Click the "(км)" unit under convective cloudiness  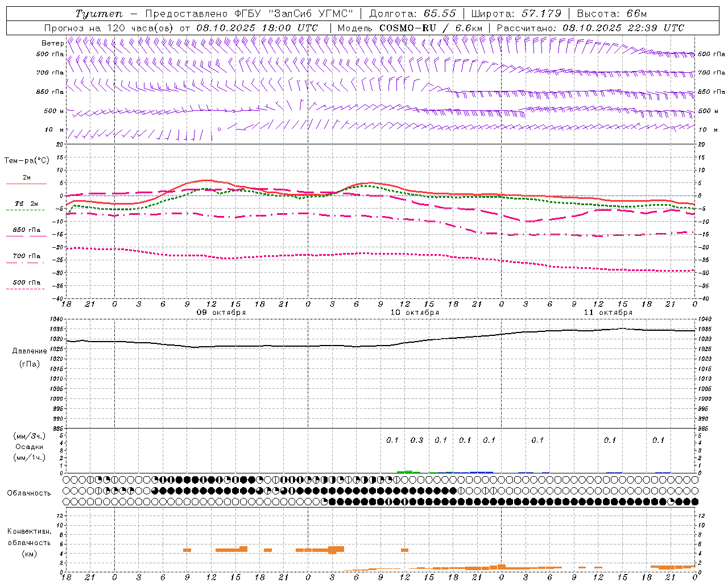point(30,554)
